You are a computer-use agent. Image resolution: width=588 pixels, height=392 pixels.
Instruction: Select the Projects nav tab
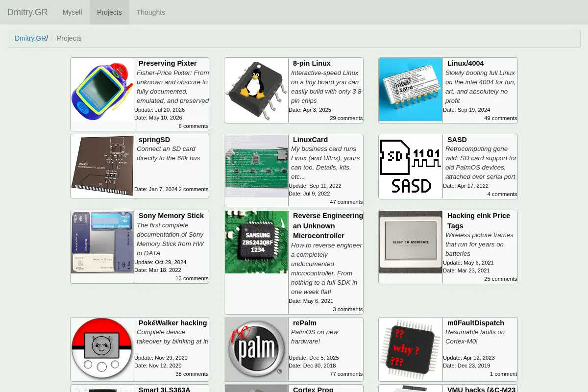[109, 12]
